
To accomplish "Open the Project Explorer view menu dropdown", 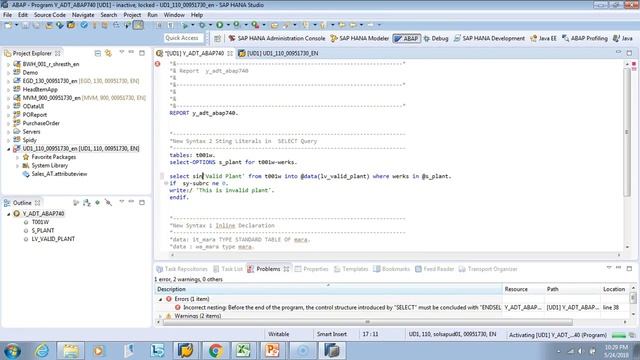I will (x=121, y=53).
